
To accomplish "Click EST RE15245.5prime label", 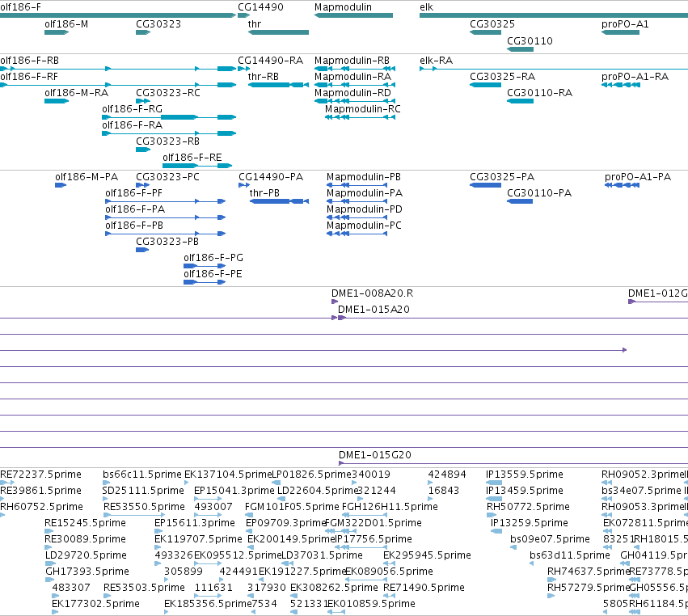I will pyautogui.click(x=85, y=523).
